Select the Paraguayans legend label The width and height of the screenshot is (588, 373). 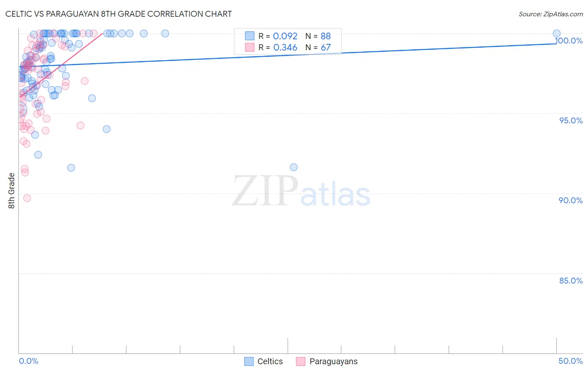pyautogui.click(x=333, y=361)
